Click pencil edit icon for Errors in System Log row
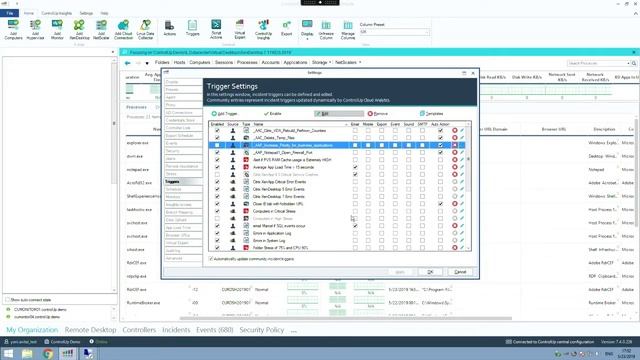The image size is (640, 360). click(x=462, y=240)
